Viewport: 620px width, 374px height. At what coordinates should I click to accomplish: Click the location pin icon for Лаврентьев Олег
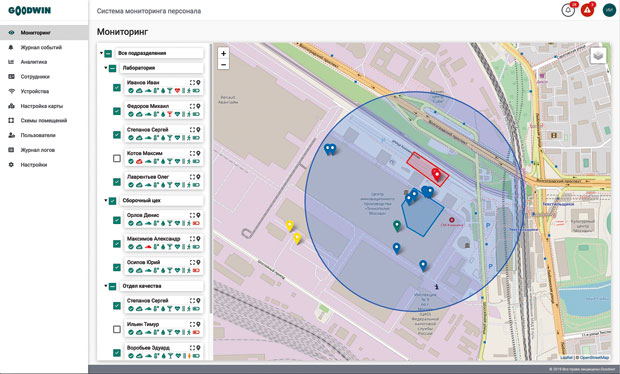tap(198, 177)
